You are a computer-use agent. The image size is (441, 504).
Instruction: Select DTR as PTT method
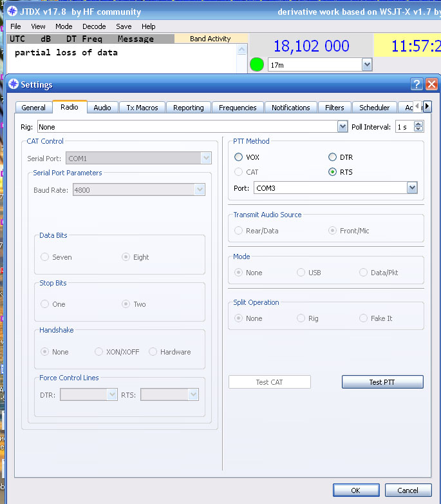click(x=332, y=157)
